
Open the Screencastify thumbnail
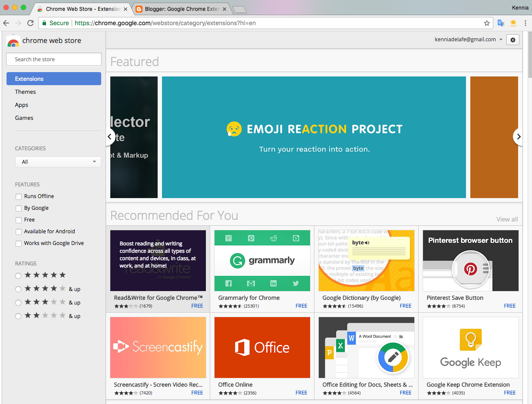[x=158, y=348]
